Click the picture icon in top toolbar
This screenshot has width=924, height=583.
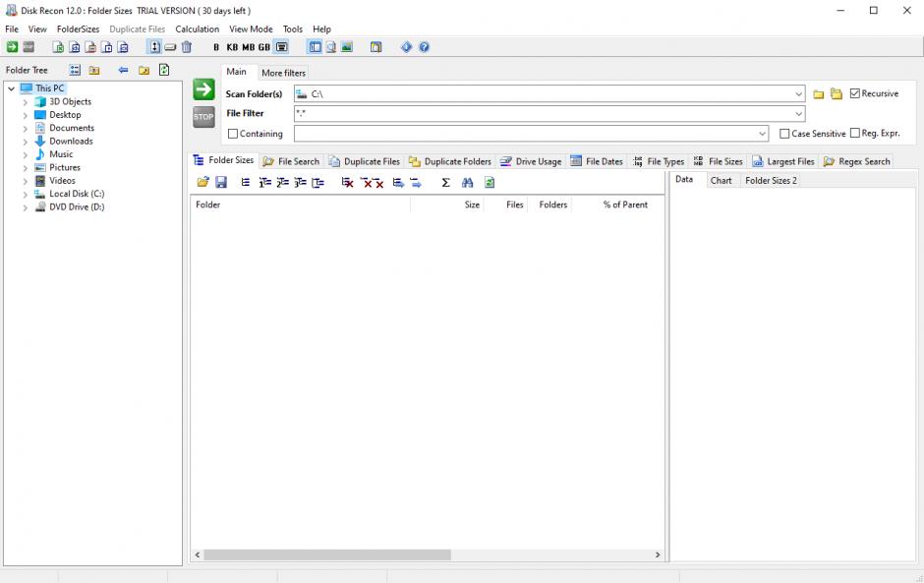point(347,47)
